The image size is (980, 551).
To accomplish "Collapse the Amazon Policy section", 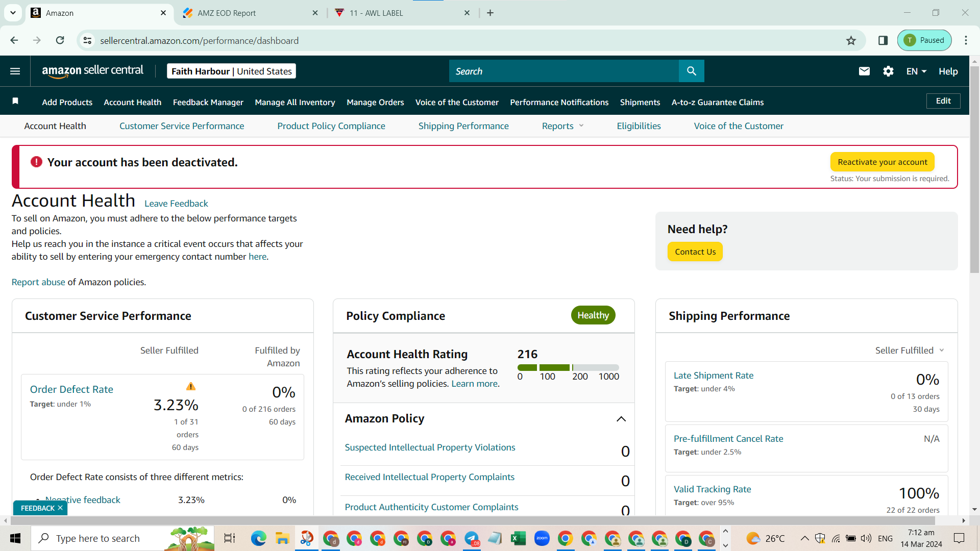I will click(x=621, y=419).
